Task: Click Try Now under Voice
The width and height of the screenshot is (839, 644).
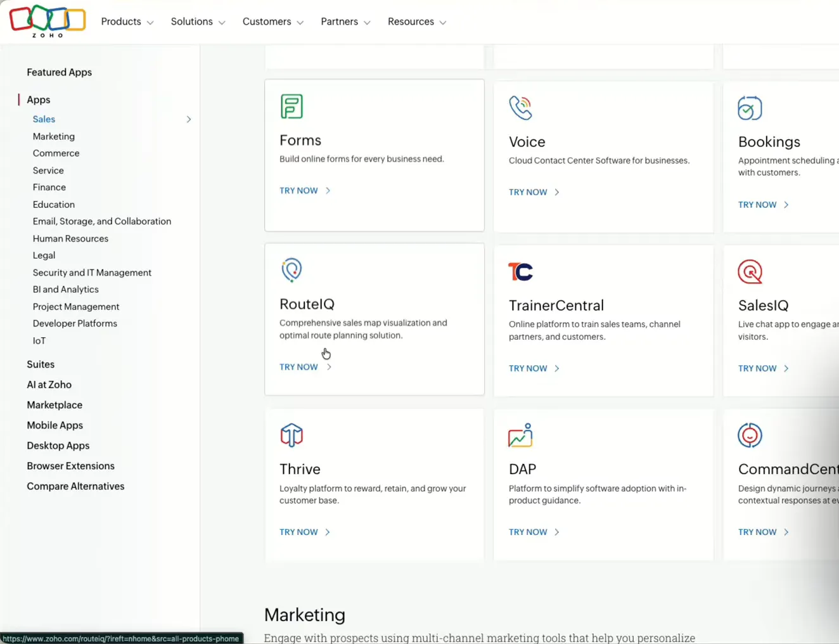Action: (534, 192)
